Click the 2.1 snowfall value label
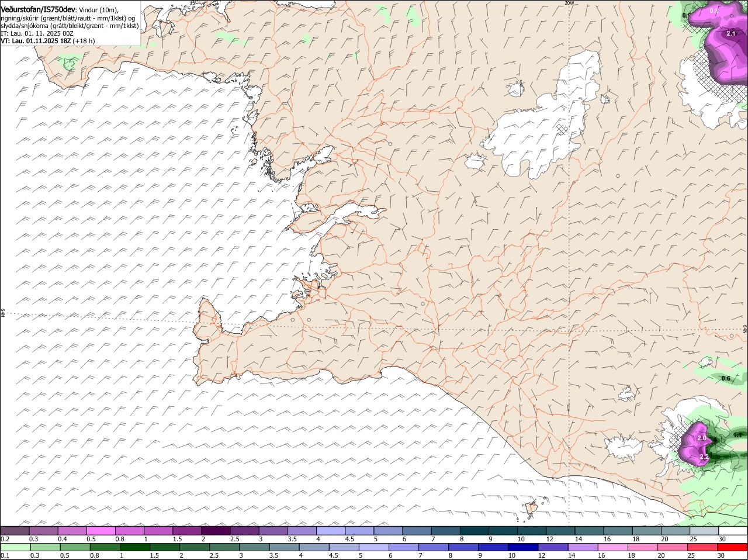Screen dimensions: 748x560 click(731, 34)
